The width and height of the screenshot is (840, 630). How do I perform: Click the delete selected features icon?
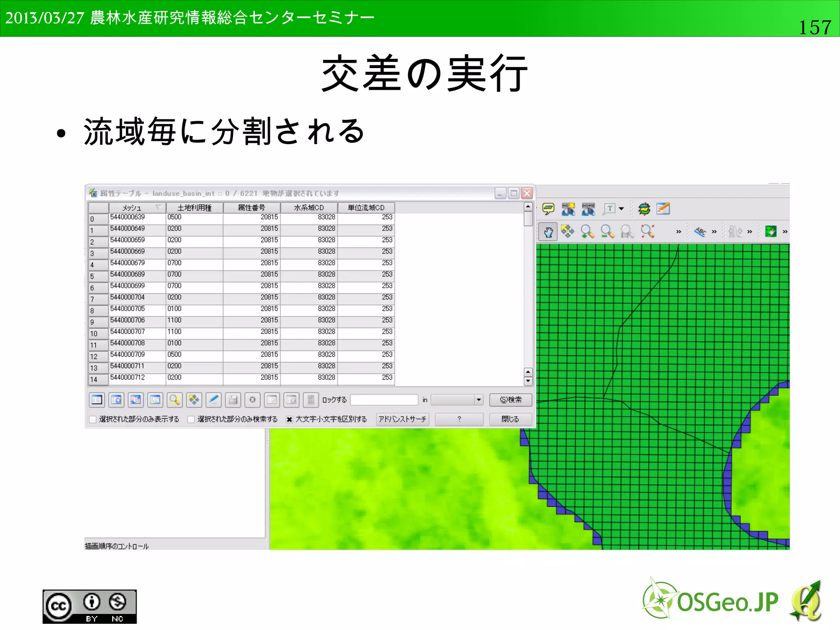point(253,399)
